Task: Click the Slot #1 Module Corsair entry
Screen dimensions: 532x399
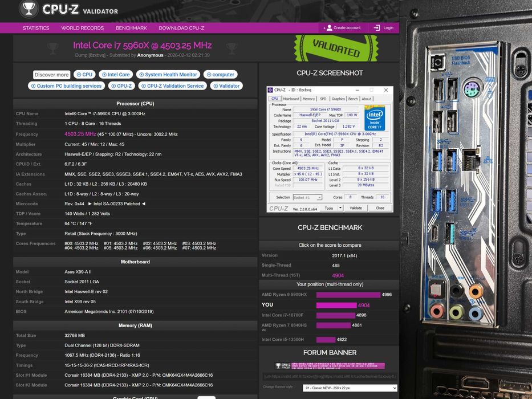Action: pos(139,375)
